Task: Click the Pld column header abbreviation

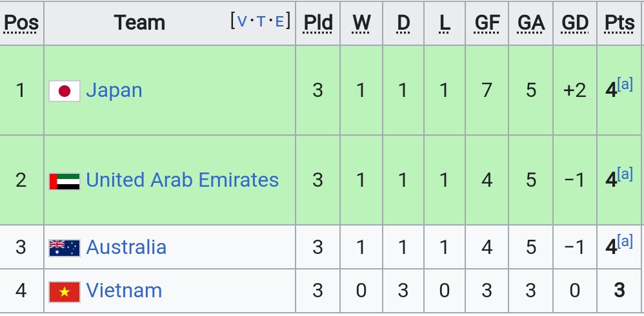Action: [317, 23]
